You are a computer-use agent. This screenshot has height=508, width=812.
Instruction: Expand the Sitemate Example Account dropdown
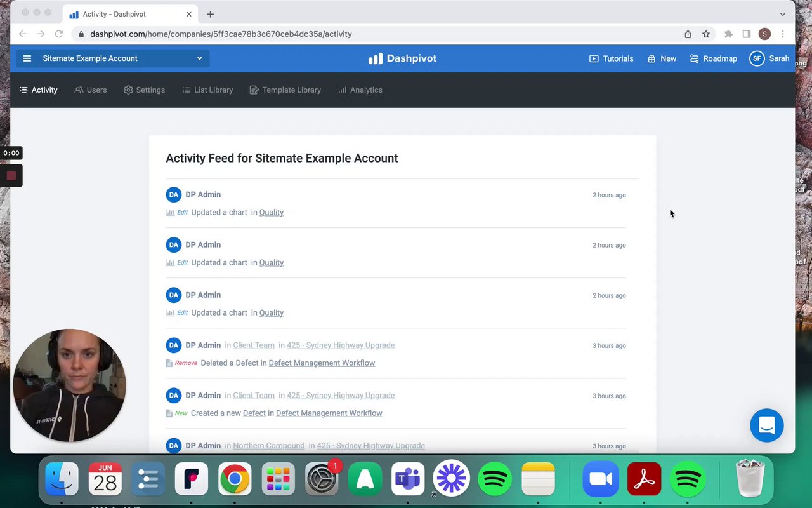199,58
